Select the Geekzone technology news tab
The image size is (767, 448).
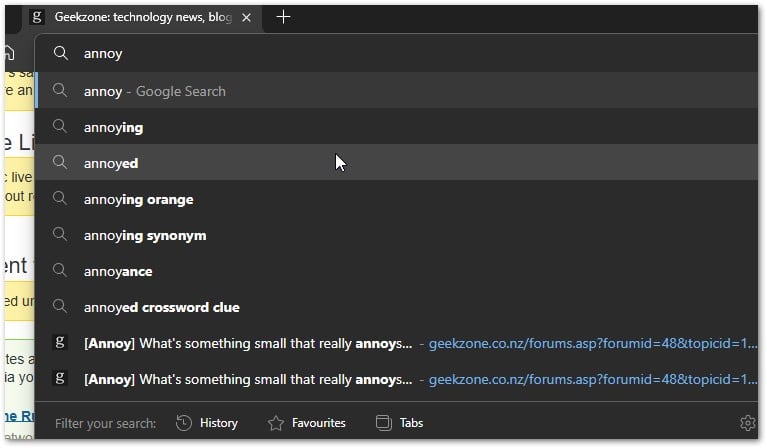(x=142, y=17)
